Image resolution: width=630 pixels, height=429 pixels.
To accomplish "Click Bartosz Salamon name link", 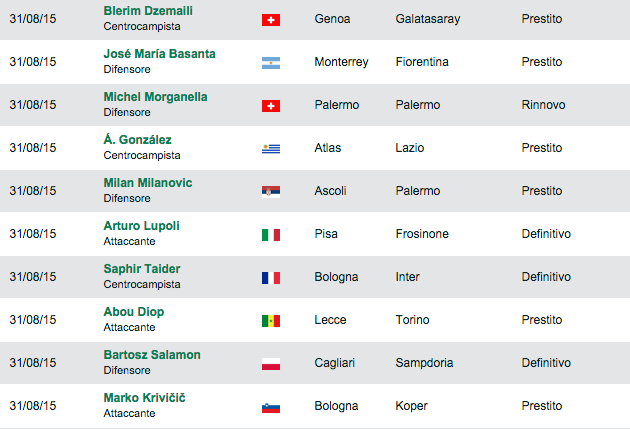I will 152,355.
